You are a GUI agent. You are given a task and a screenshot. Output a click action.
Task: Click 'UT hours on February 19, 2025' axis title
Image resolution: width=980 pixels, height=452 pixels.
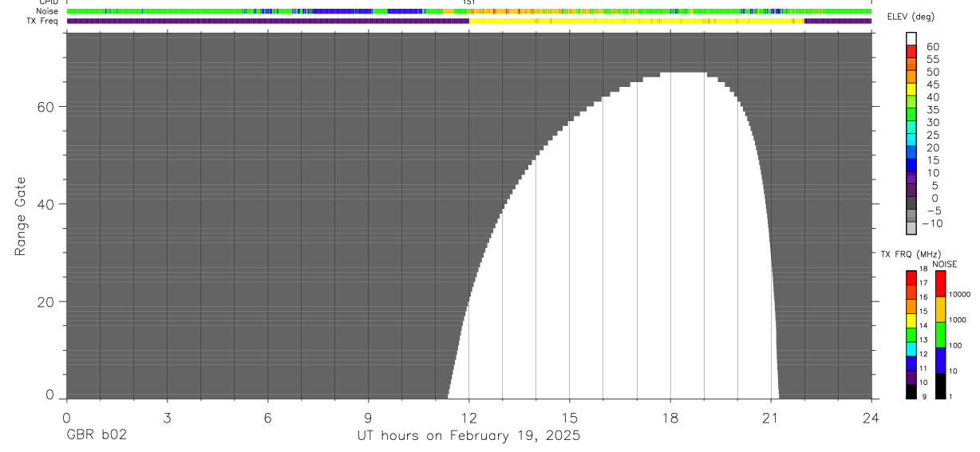(x=468, y=436)
